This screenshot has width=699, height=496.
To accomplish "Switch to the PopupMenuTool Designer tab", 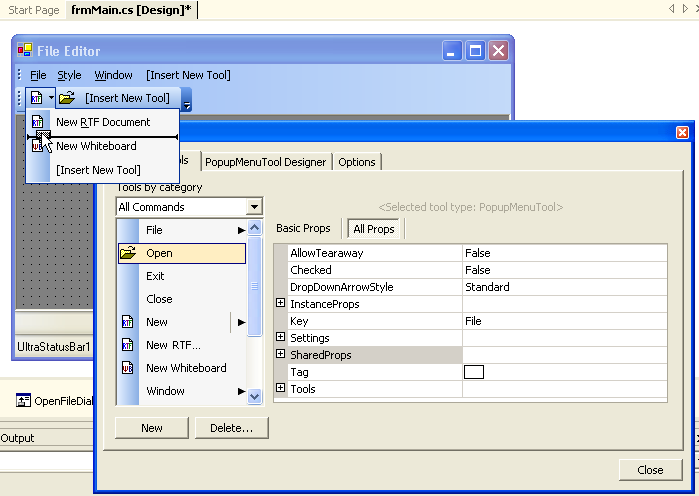I will point(265,162).
